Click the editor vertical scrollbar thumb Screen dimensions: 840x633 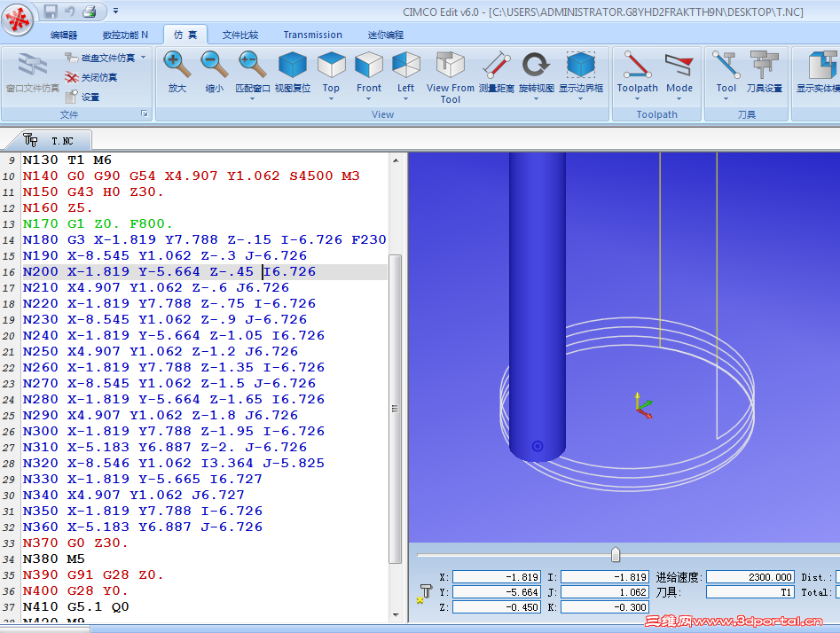[395, 410]
